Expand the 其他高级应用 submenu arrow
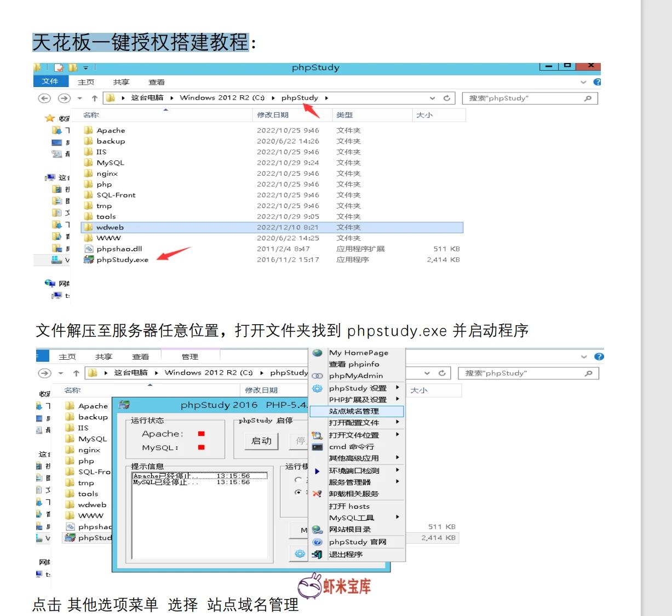The image size is (672, 616). coord(398,458)
